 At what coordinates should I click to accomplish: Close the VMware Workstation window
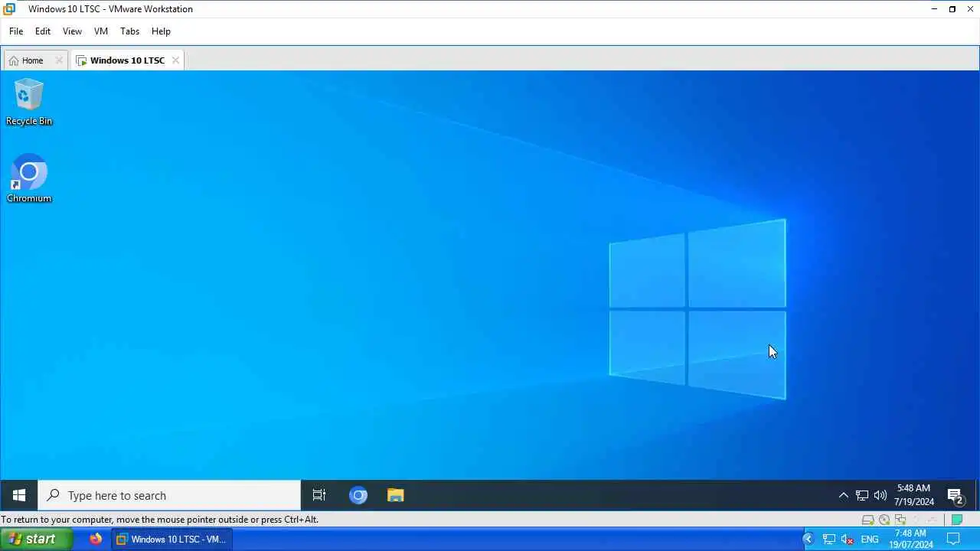click(x=971, y=9)
